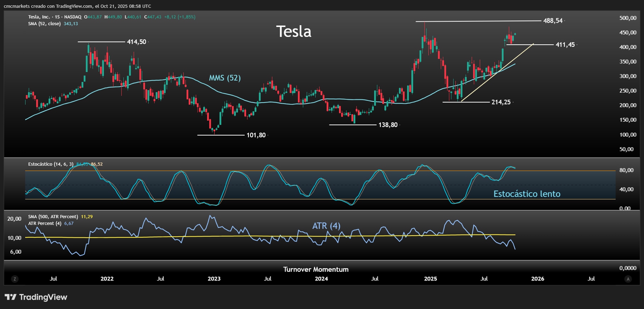The width and height of the screenshot is (644, 309).
Task: Click the 350,00 price axis label
Action: pos(628,62)
